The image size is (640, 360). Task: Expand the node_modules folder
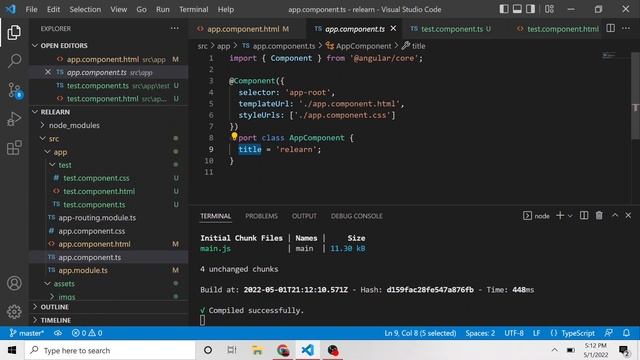42,125
